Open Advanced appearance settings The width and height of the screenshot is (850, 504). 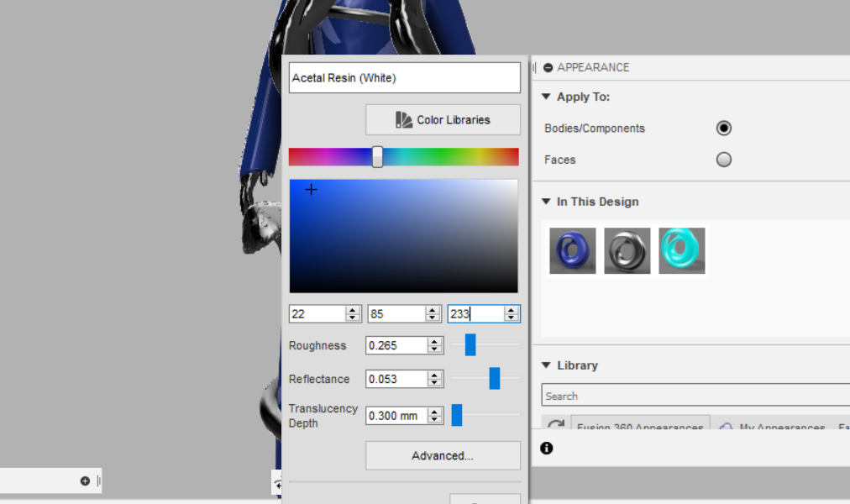(443, 455)
